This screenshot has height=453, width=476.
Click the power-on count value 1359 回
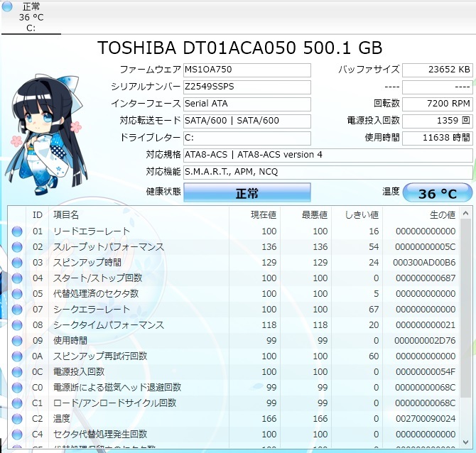point(438,121)
